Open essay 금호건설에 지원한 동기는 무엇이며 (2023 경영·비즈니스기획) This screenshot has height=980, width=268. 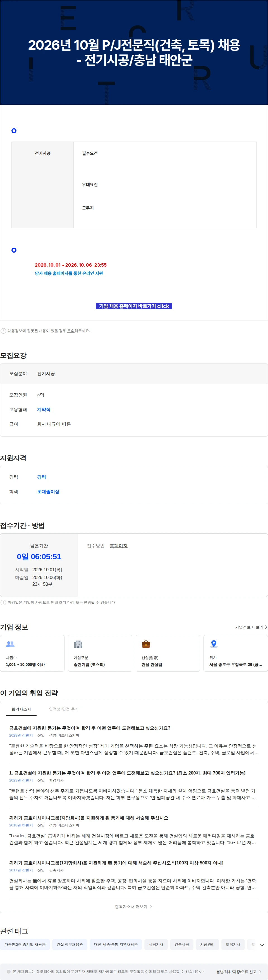(90, 728)
